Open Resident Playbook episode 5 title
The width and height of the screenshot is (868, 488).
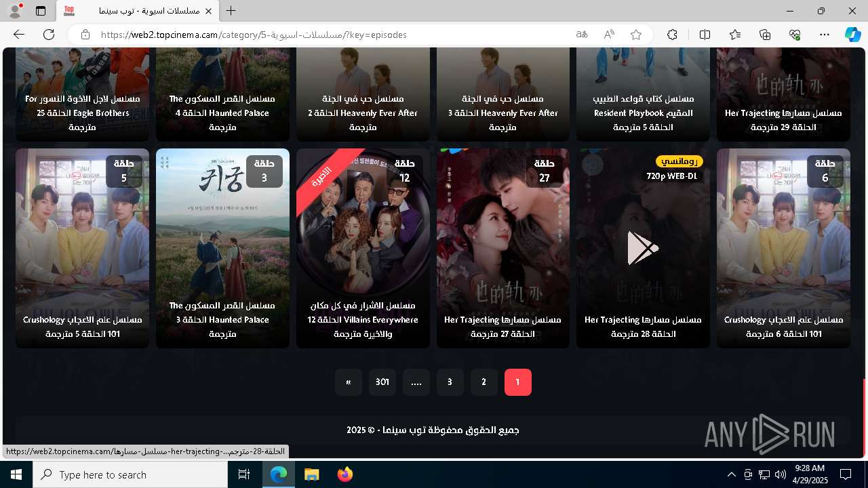click(643, 113)
